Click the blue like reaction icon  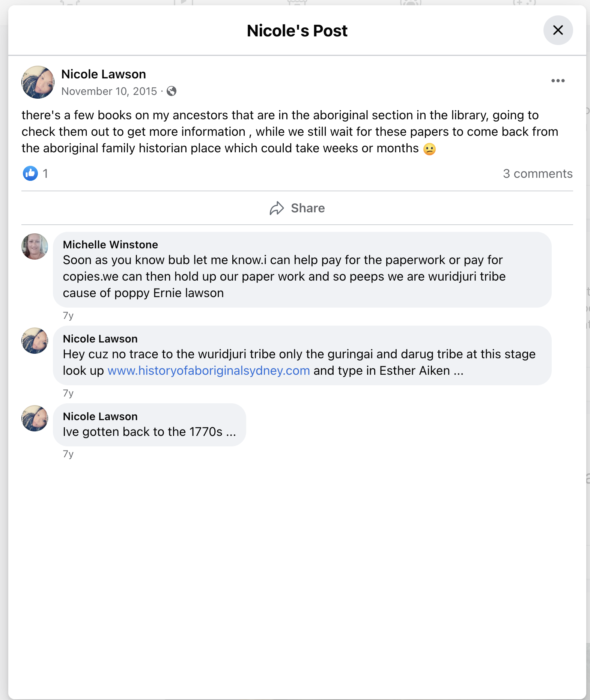30,173
